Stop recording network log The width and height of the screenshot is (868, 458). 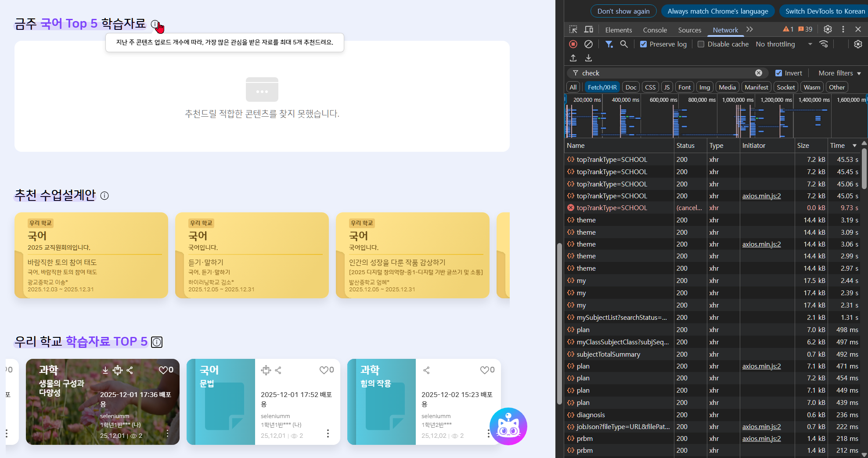click(x=573, y=44)
